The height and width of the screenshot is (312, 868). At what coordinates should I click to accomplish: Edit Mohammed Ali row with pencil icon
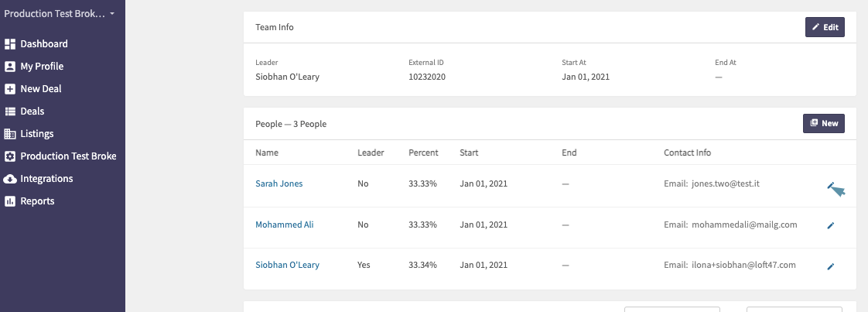[830, 225]
